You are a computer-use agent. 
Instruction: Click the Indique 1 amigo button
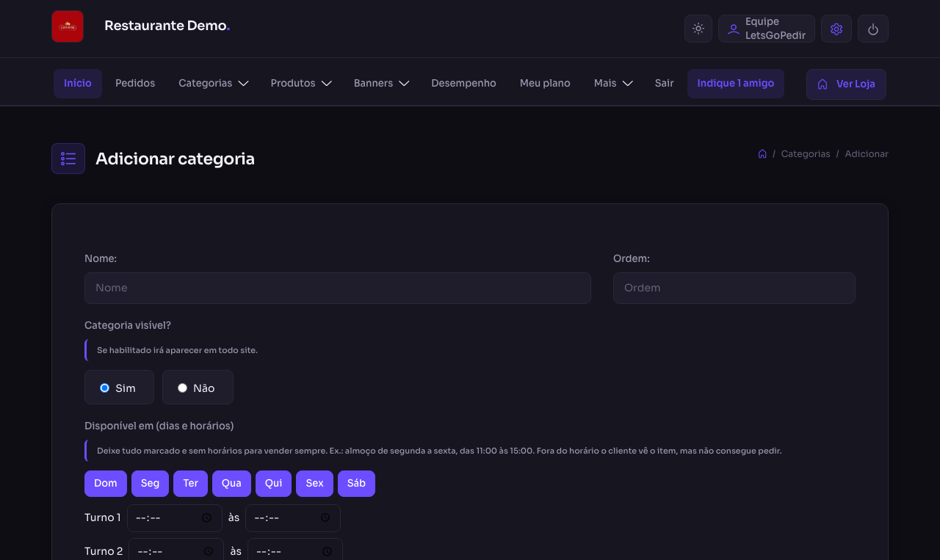pos(736,84)
